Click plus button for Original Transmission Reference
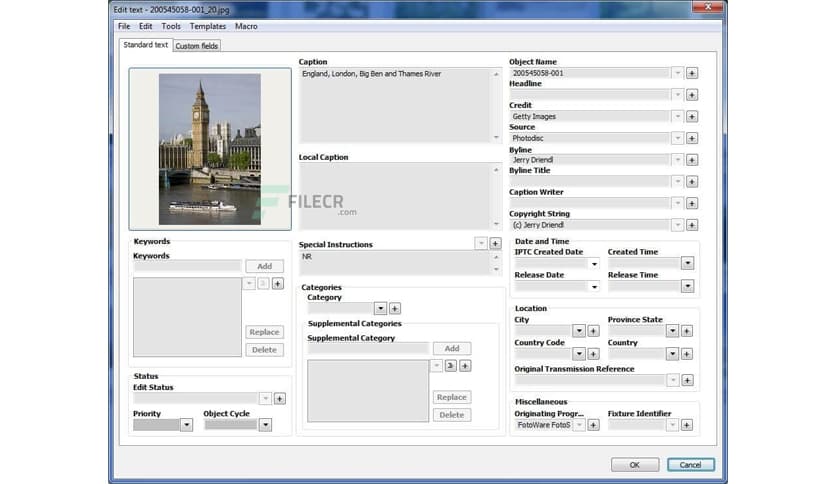This screenshot has width=836, height=484. 687,380
